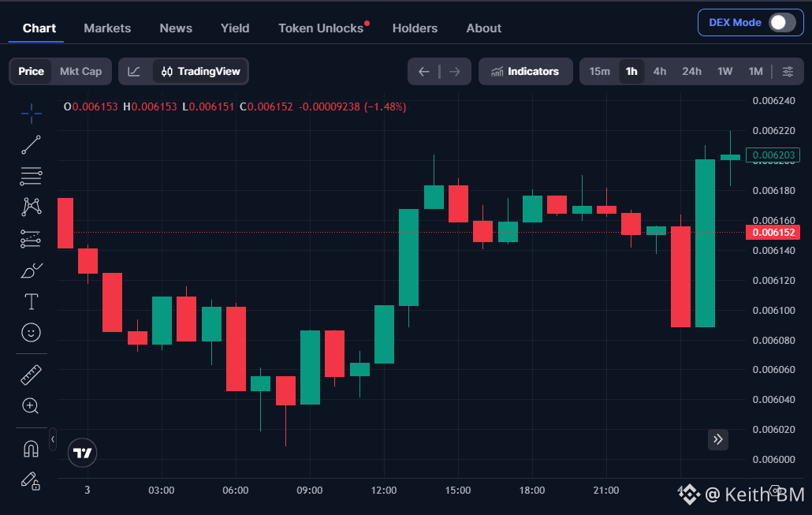Click the 21:00 time axis label
The image size is (812, 515).
tap(606, 490)
